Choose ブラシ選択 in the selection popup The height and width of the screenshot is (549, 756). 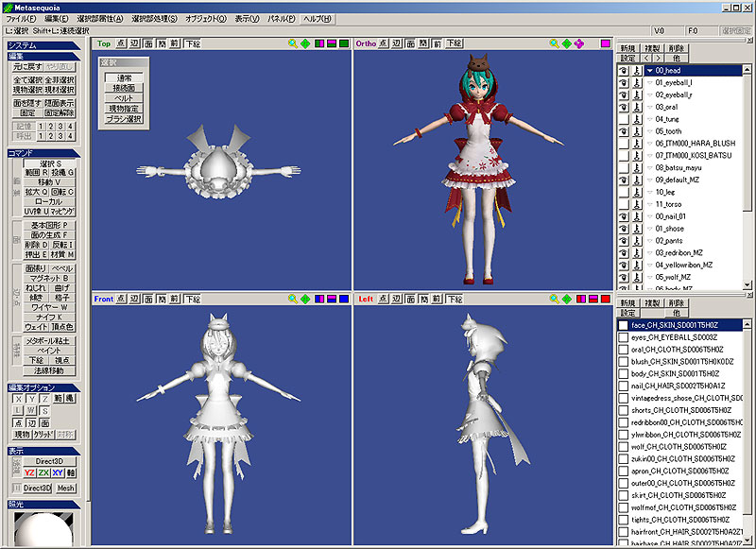pos(124,118)
